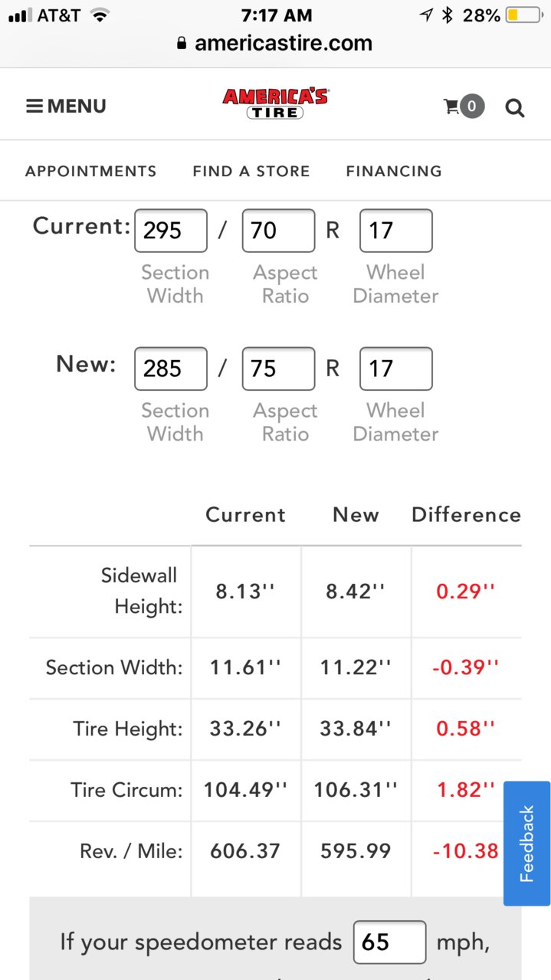Tap the Wi-Fi signal icon

point(99,15)
